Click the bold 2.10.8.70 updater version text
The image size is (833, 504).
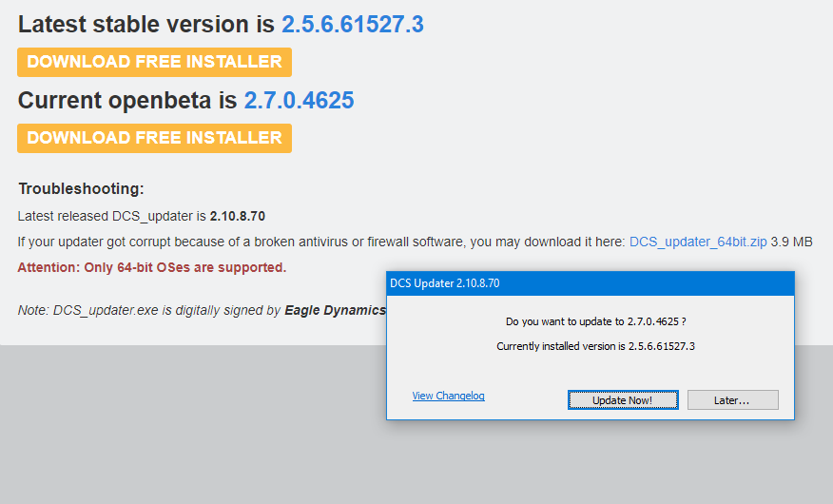238,216
